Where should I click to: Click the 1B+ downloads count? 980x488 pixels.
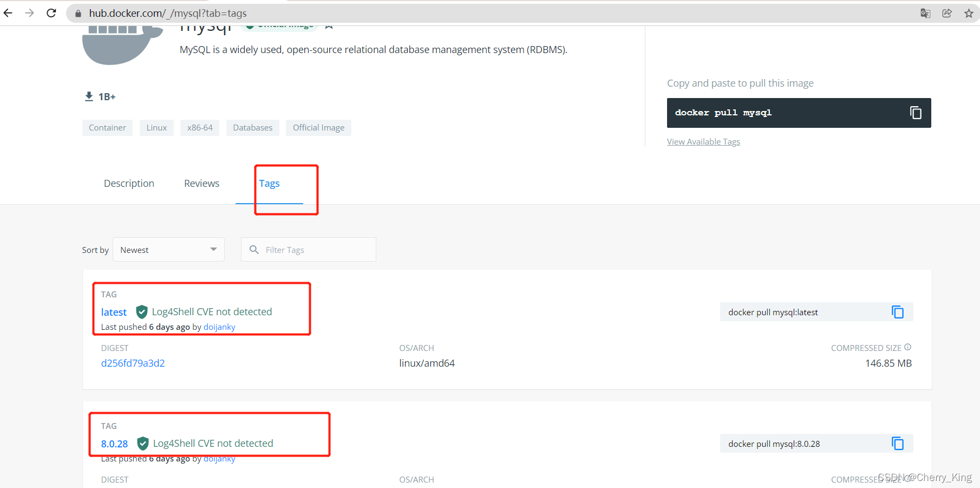[x=107, y=97]
